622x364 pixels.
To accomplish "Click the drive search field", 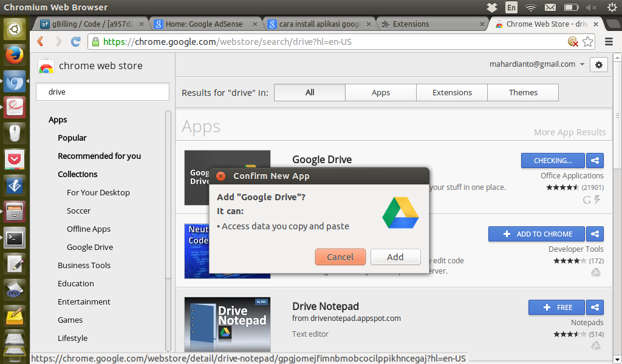I will point(103,92).
